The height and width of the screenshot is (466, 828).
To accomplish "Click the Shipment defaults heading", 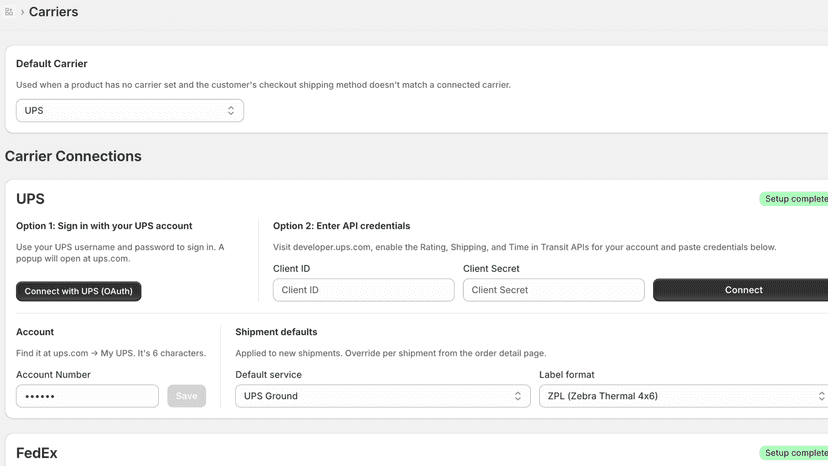I will (x=276, y=332).
